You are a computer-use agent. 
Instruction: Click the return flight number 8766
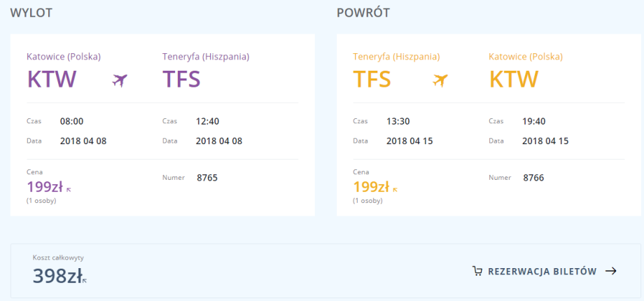533,178
